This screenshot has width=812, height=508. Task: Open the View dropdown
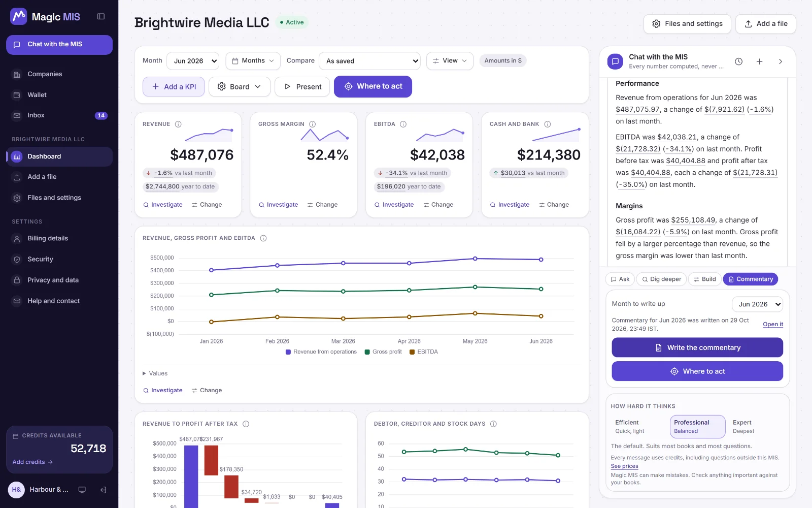[450, 61]
